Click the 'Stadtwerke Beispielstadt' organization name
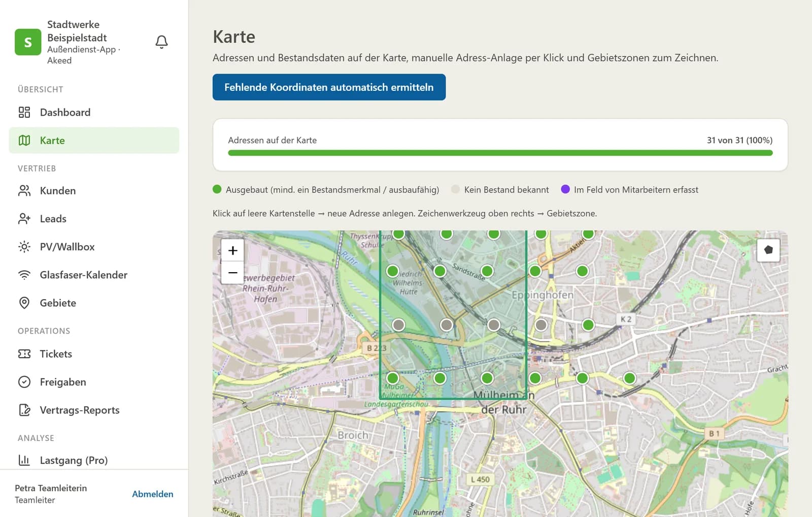 point(77,31)
